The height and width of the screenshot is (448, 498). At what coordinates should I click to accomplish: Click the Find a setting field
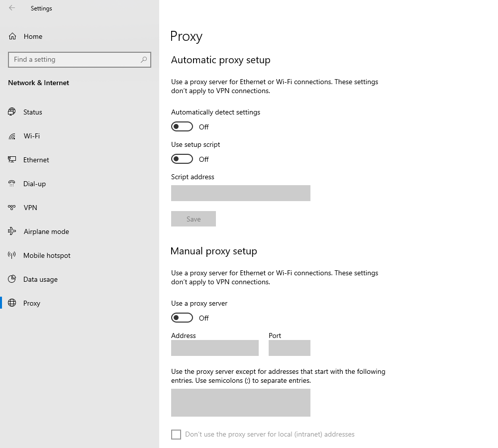[80, 60]
